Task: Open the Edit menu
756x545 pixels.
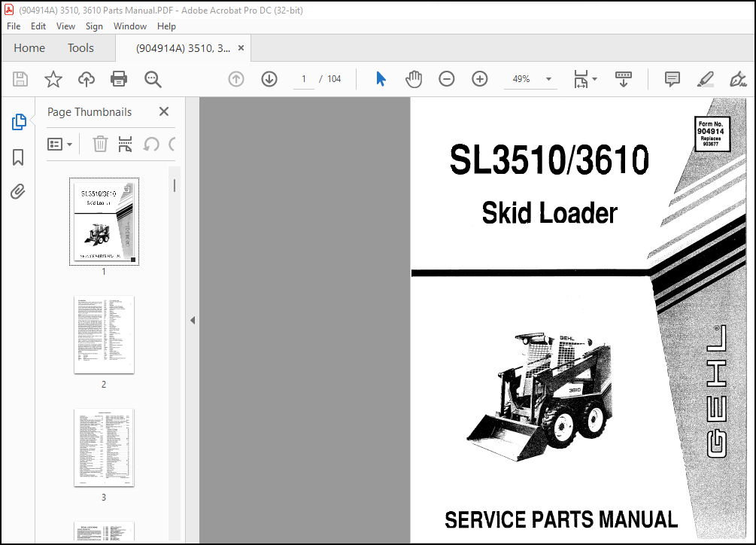Action: pos(38,26)
